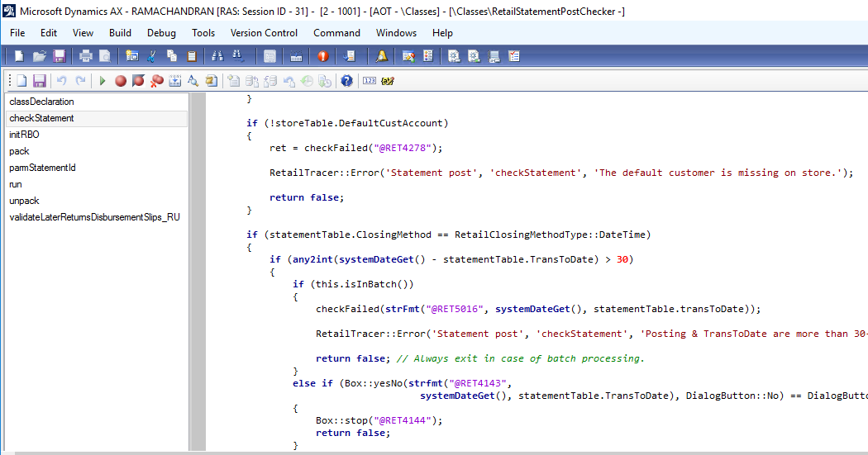Toggle a breakpoint with the red circle icon
The width and height of the screenshot is (868, 455).
click(120, 81)
